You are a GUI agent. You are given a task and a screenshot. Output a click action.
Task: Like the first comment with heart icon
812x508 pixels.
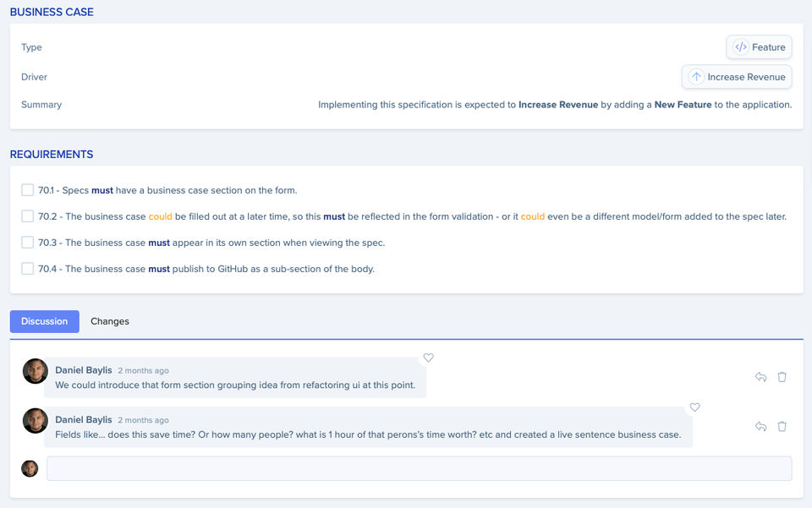click(429, 358)
